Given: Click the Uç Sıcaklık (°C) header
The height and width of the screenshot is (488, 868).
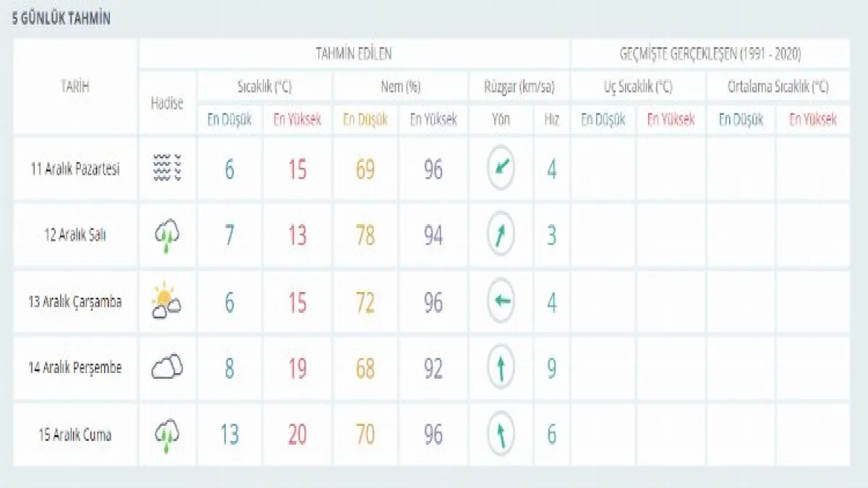Looking at the screenshot, I should [638, 87].
